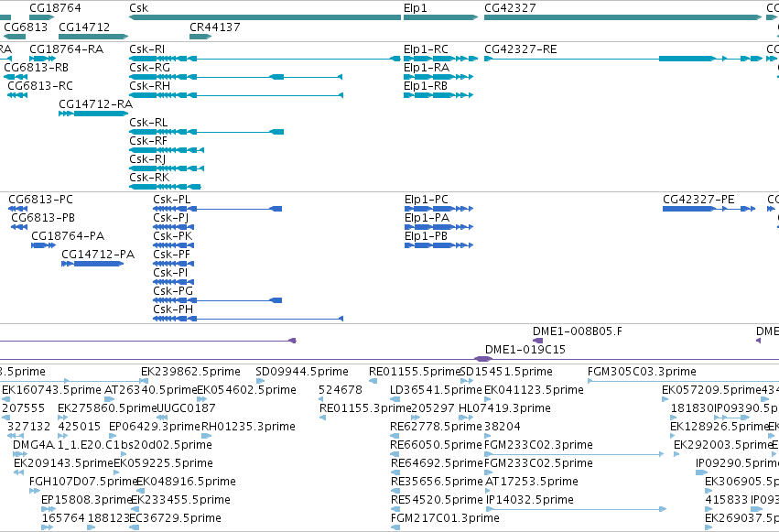Select the AT17253.5prime EST label
This screenshot has height=532, width=779.
(532, 482)
